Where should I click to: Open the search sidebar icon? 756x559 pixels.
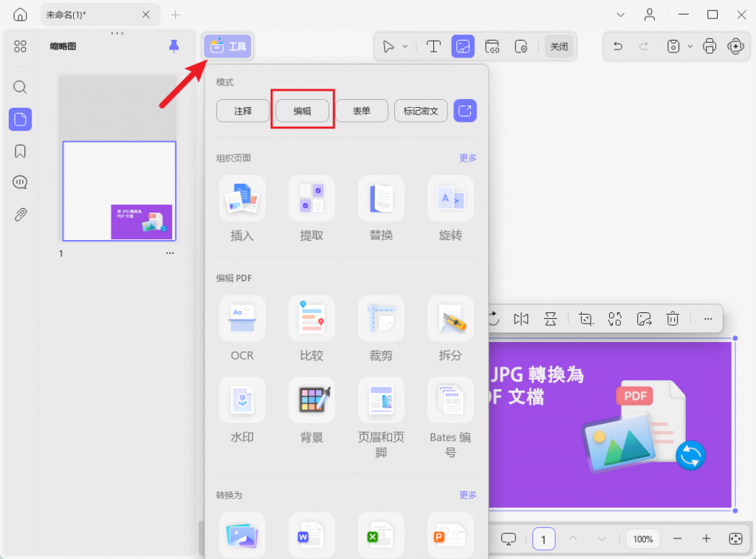tap(20, 87)
